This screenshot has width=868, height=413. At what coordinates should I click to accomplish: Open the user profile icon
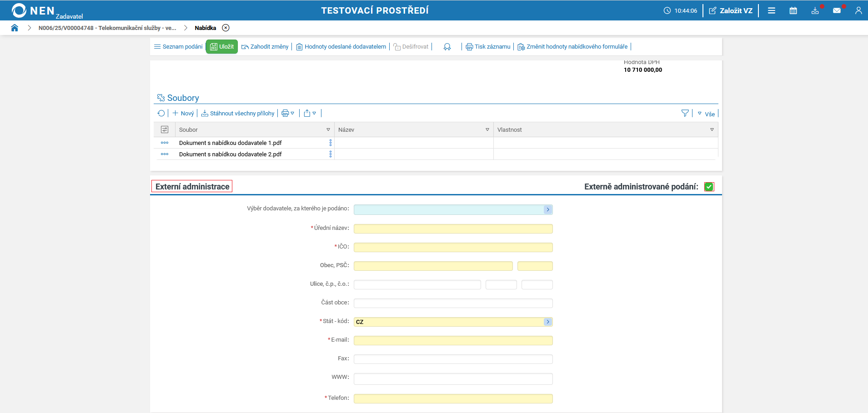coord(858,10)
